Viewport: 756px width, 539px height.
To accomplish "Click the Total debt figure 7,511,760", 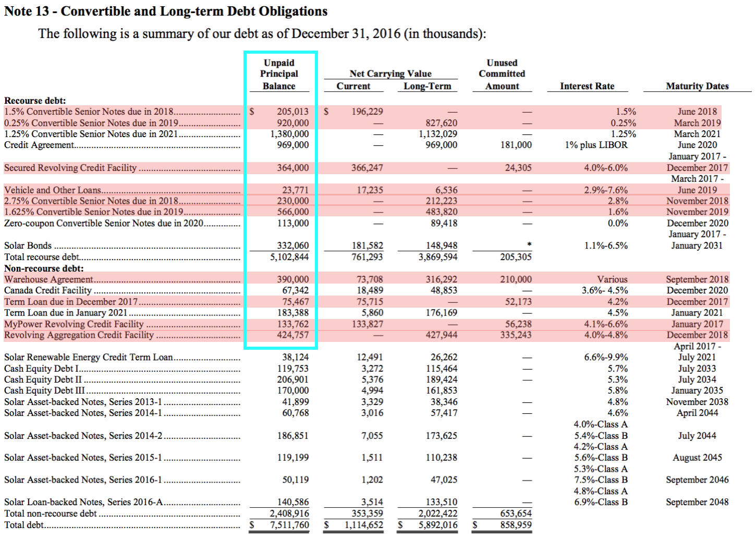I will (x=290, y=525).
